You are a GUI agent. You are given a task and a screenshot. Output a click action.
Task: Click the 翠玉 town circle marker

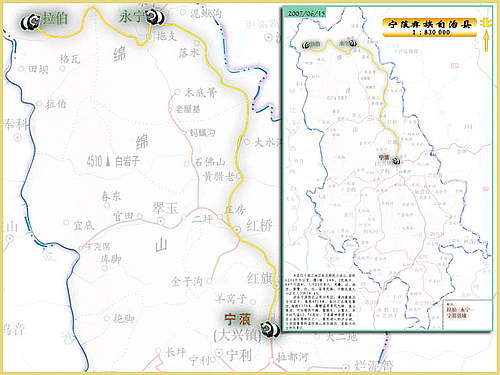pyautogui.click(x=161, y=221)
